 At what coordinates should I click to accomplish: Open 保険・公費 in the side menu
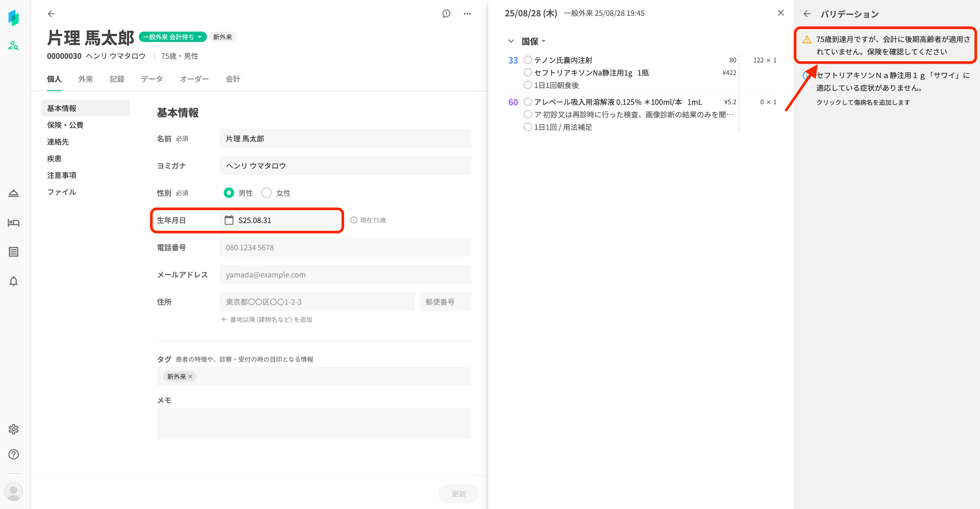point(65,125)
